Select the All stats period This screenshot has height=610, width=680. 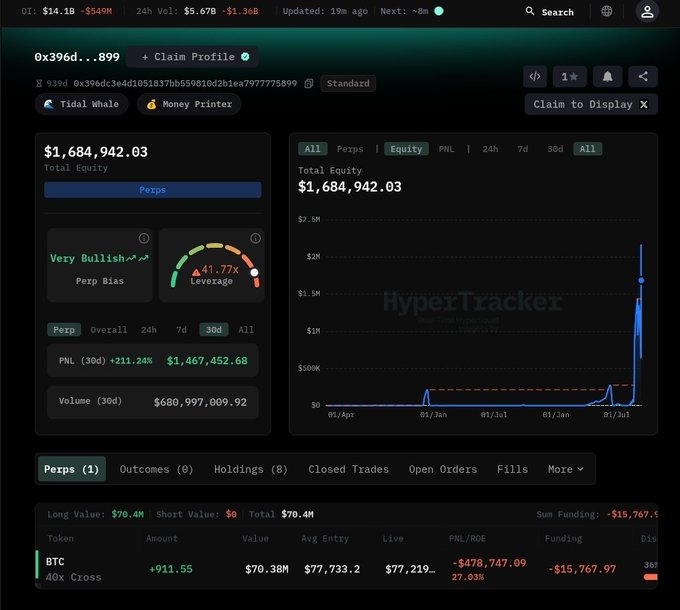[x=246, y=330]
